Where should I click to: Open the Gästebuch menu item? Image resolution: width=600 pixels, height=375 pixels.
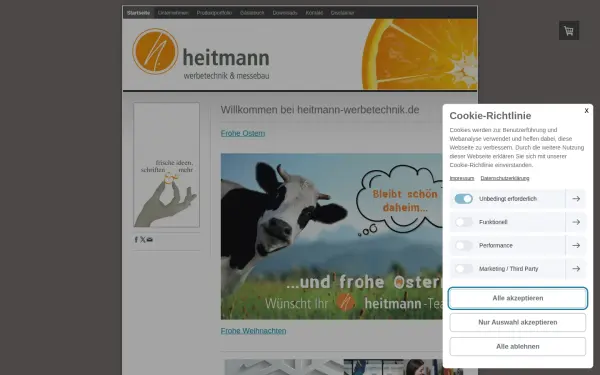point(252,13)
